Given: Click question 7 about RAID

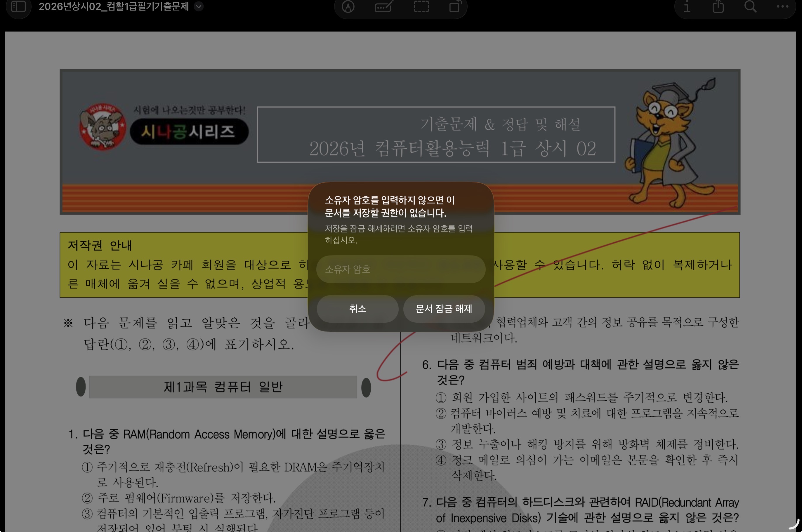Looking at the screenshot, I should point(580,510).
